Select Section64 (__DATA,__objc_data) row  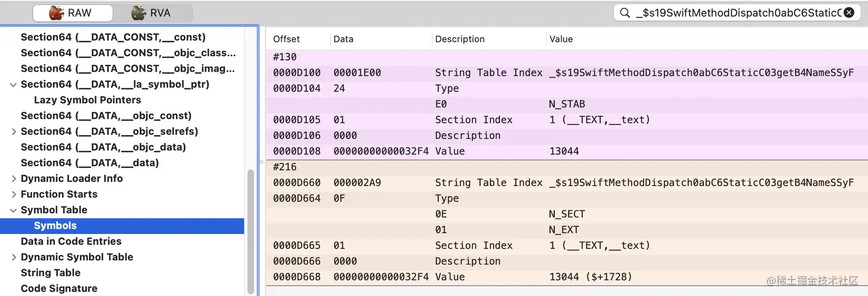[x=122, y=147]
